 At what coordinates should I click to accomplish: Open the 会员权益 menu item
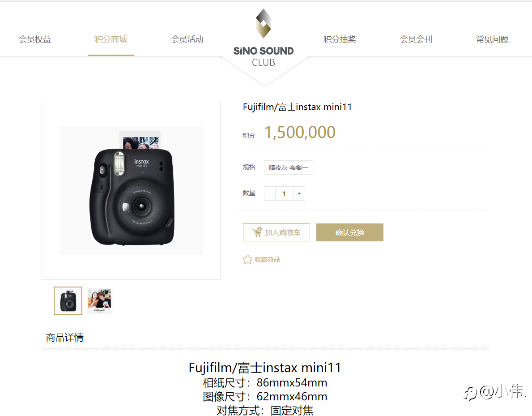point(35,39)
